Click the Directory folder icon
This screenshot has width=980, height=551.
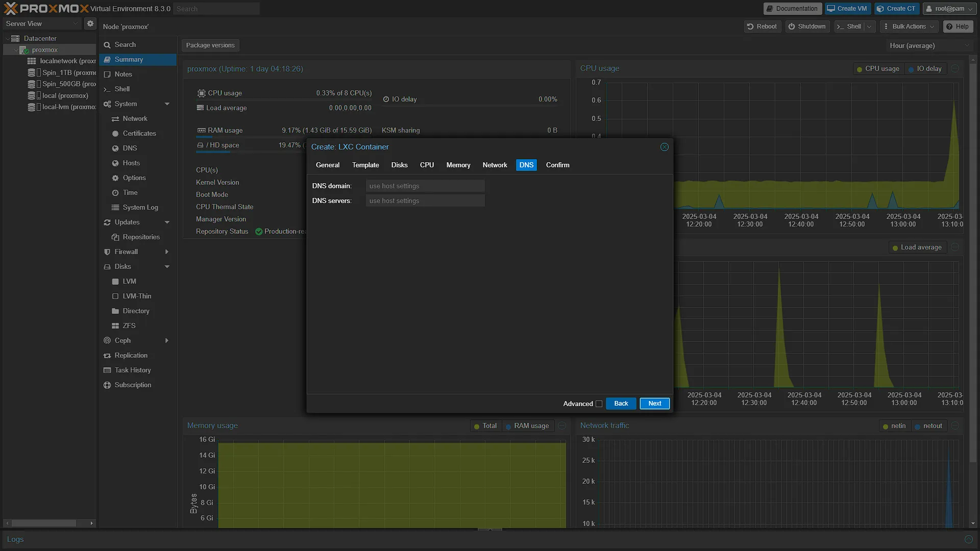coord(115,311)
